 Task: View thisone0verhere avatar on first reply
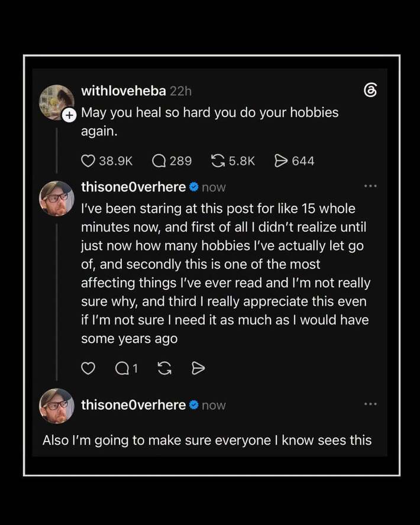57,198
